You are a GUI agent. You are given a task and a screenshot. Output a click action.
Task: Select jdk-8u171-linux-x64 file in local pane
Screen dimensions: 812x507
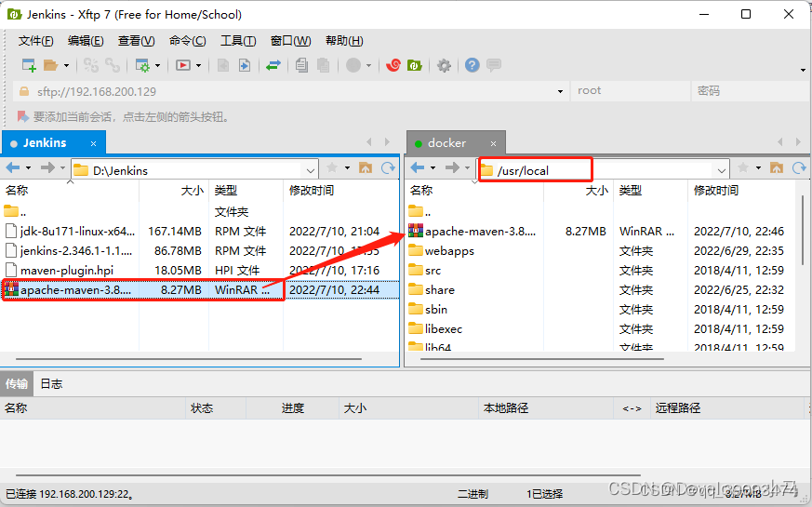click(200, 232)
